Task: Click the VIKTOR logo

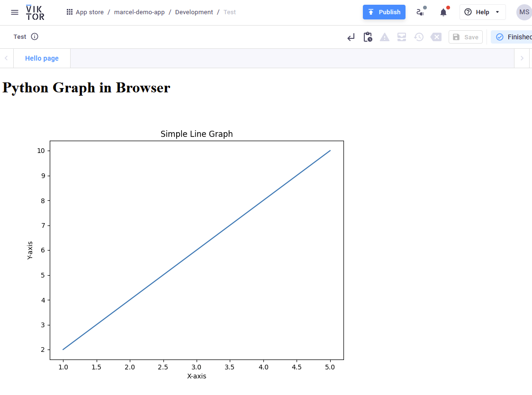Action: 35,13
